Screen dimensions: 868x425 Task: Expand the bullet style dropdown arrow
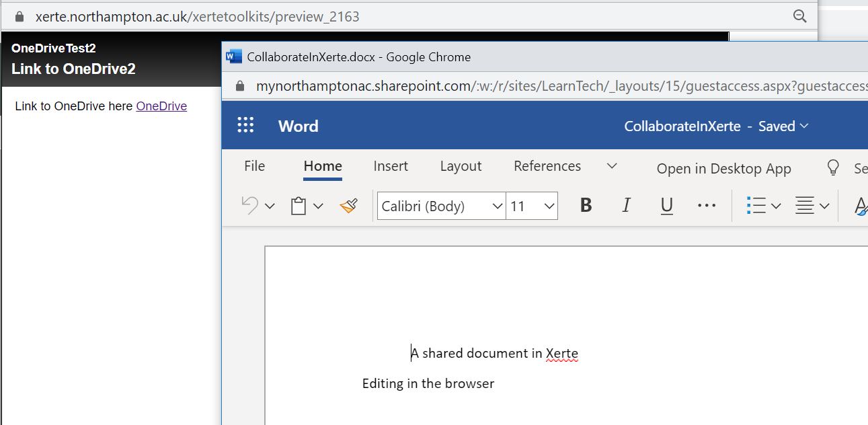click(x=775, y=206)
